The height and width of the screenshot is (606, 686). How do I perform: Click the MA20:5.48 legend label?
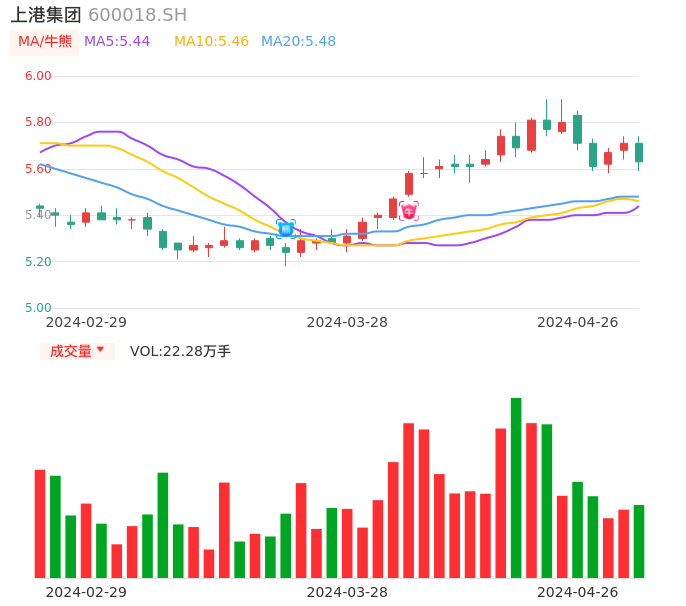(298, 42)
